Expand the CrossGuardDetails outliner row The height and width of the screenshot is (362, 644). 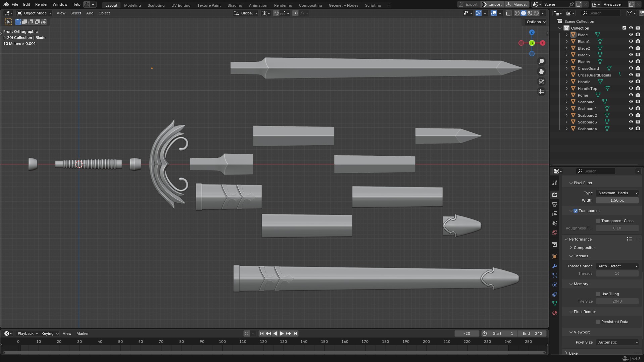click(566, 75)
